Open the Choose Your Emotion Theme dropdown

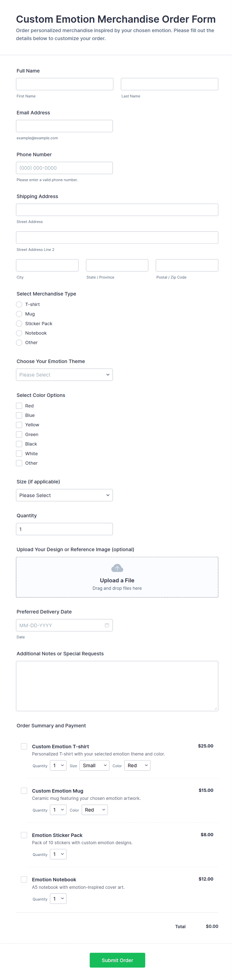click(64, 375)
